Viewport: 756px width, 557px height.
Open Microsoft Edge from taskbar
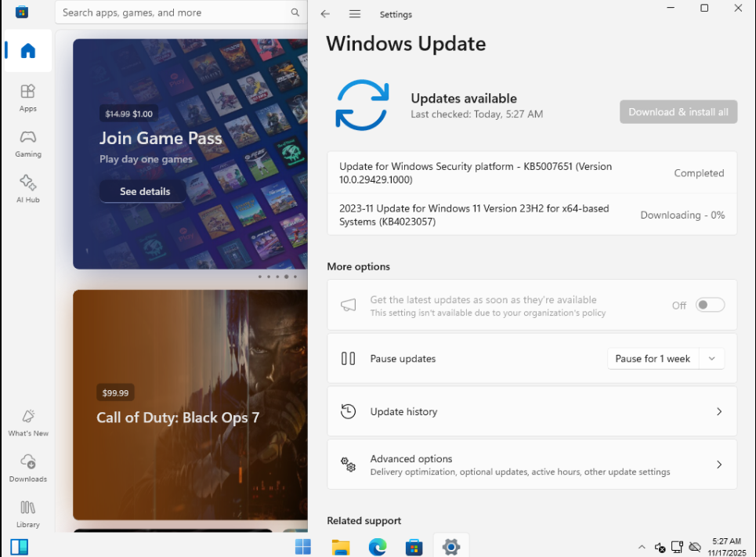click(378, 547)
